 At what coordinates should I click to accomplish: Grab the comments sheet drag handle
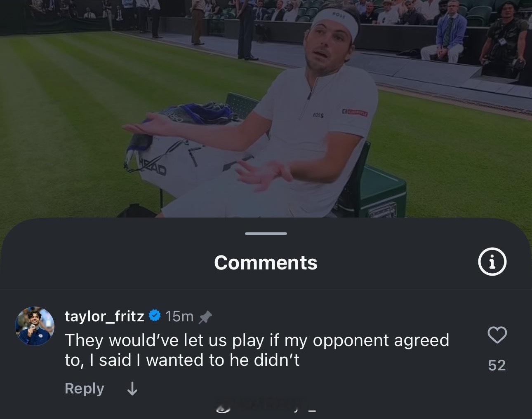click(x=266, y=234)
